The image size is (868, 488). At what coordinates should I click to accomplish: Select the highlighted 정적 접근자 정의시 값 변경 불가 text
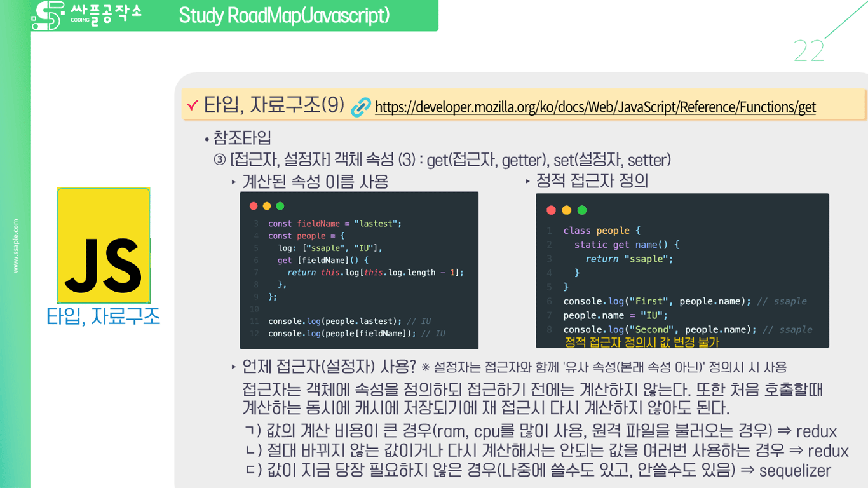pyautogui.click(x=642, y=342)
